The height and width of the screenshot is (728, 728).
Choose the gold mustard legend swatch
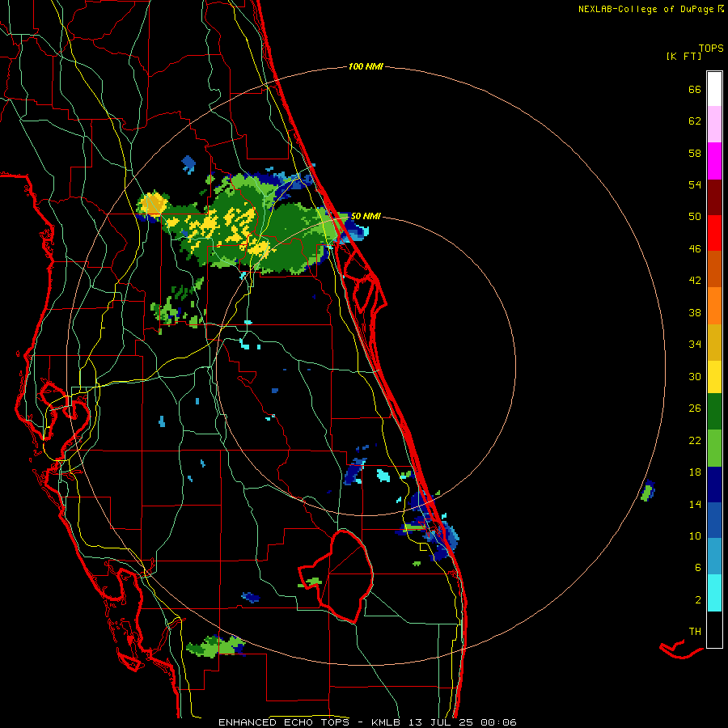714,341
